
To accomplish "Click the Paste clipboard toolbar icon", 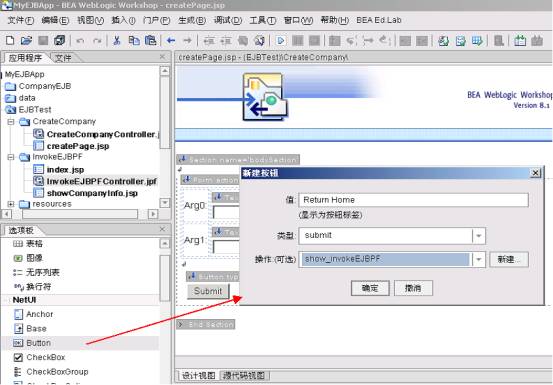I will (151, 41).
